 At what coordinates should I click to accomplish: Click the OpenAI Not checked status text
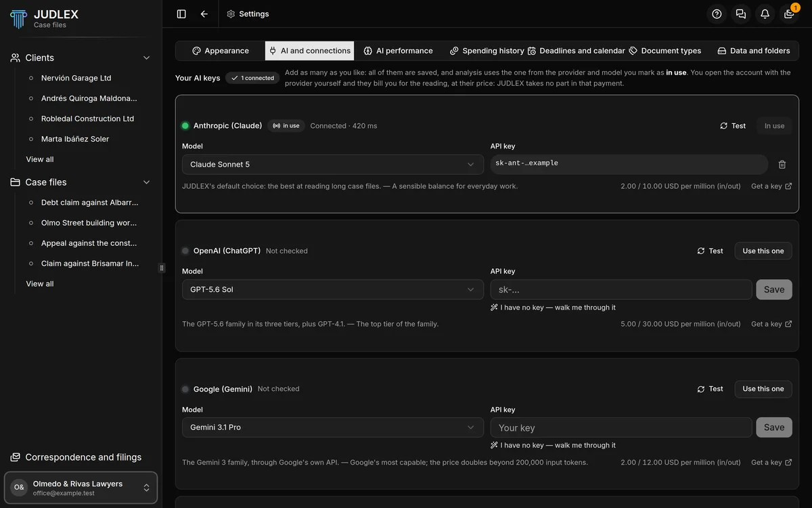[287, 251]
